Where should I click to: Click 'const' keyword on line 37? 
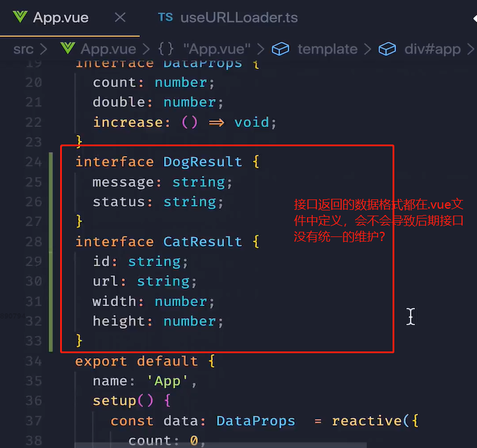(x=132, y=421)
